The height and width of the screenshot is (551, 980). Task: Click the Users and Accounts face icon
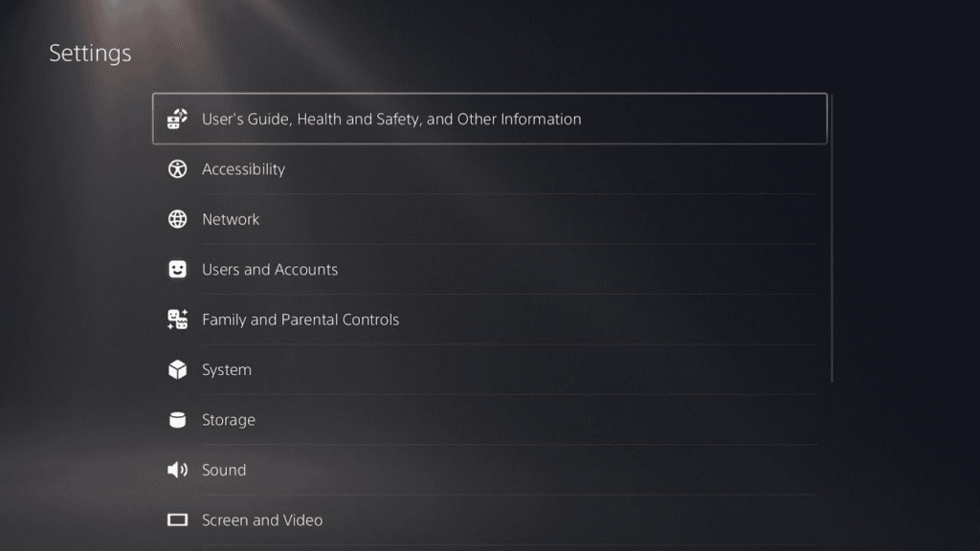click(178, 270)
